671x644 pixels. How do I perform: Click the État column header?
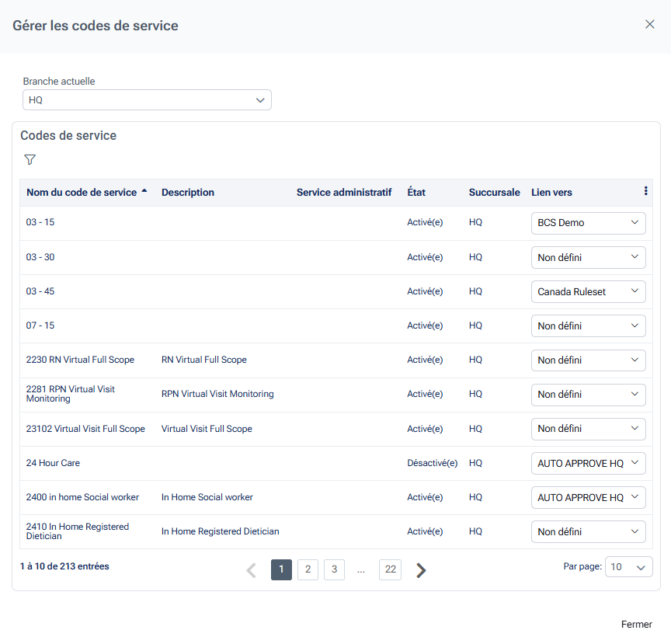(416, 193)
